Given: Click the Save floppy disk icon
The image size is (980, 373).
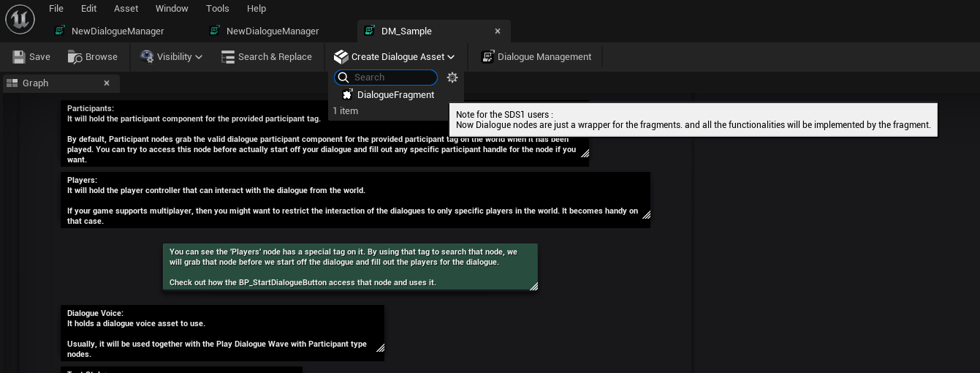Looking at the screenshot, I should click(x=19, y=57).
